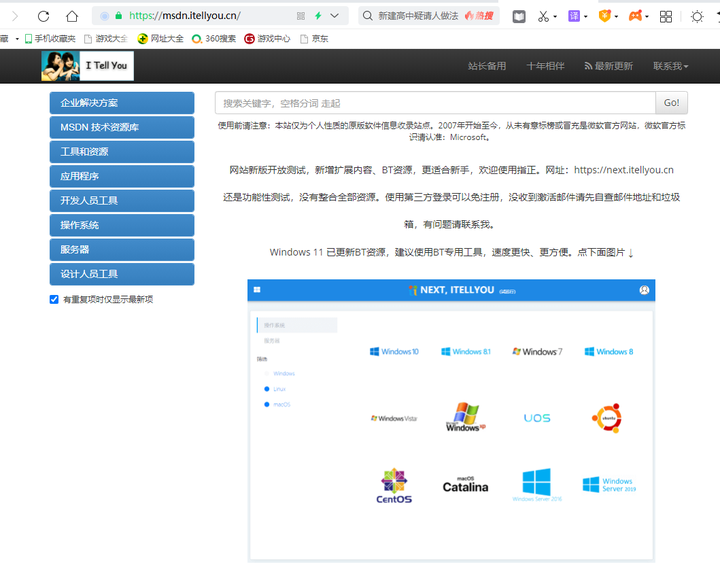Image resolution: width=720 pixels, height=575 pixels.
Task: Open translate tool dropdown arrow
Action: (585, 17)
